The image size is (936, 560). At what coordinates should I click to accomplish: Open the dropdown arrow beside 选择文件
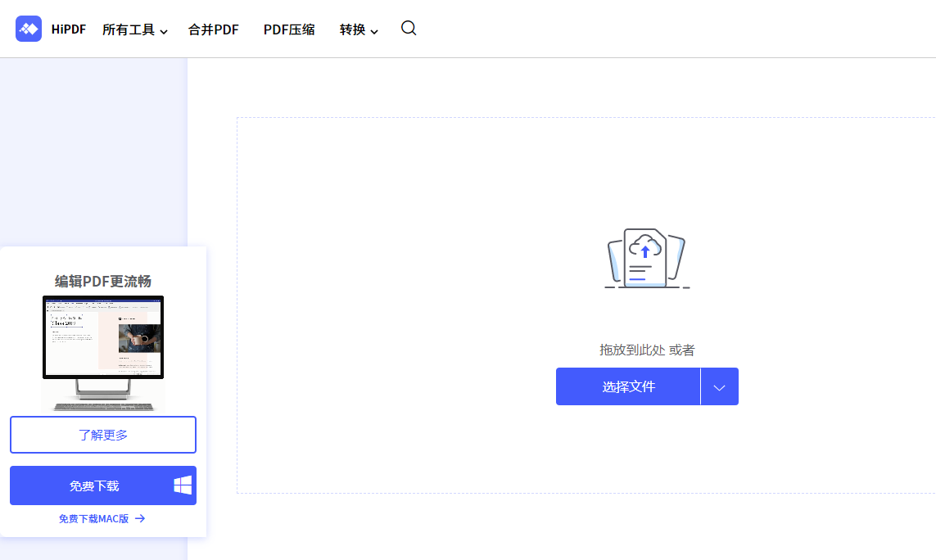(719, 386)
